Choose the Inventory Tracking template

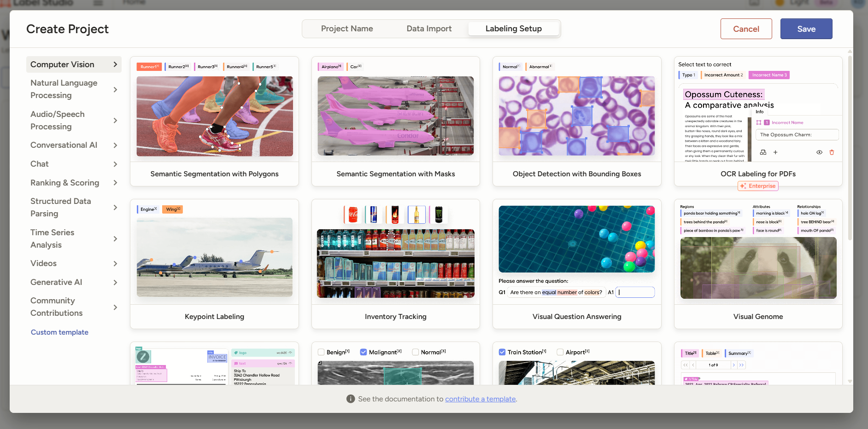[x=396, y=264]
